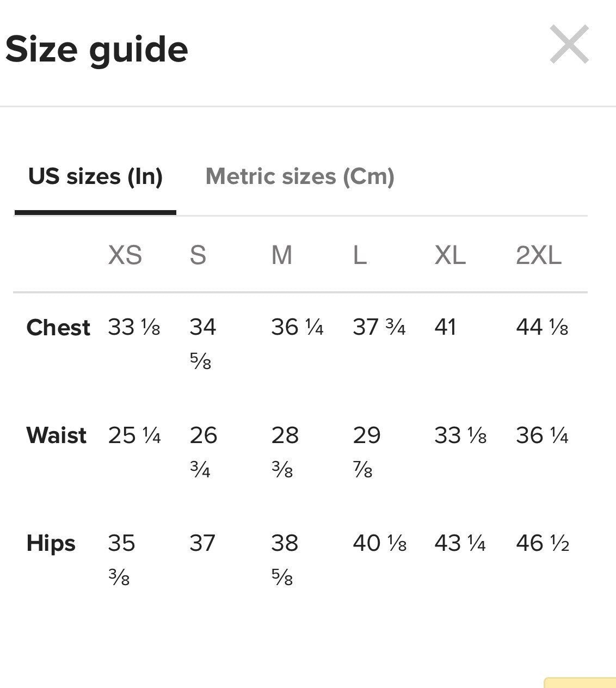Viewport: 616px width, 688px height.
Task: Click the Size guide heading
Action: (97, 49)
